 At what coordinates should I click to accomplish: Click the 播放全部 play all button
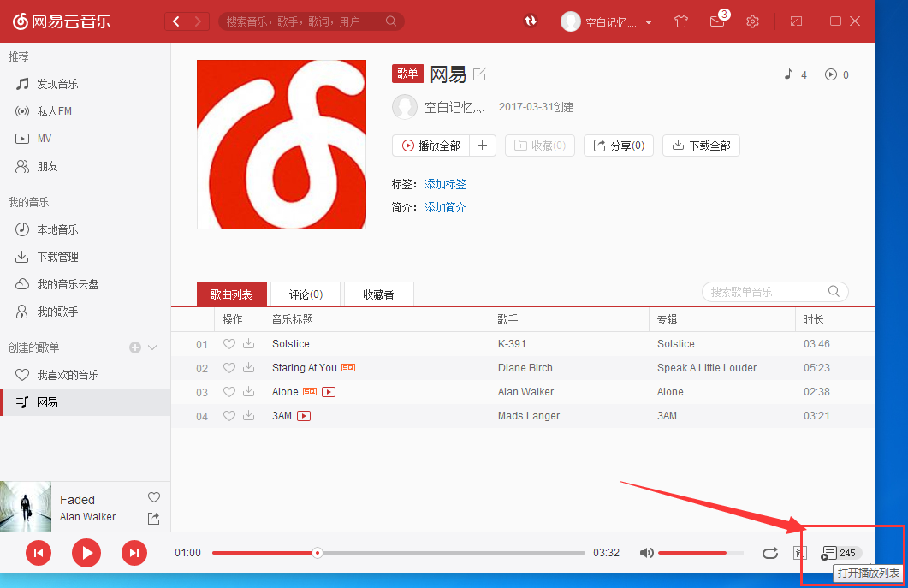[432, 145]
